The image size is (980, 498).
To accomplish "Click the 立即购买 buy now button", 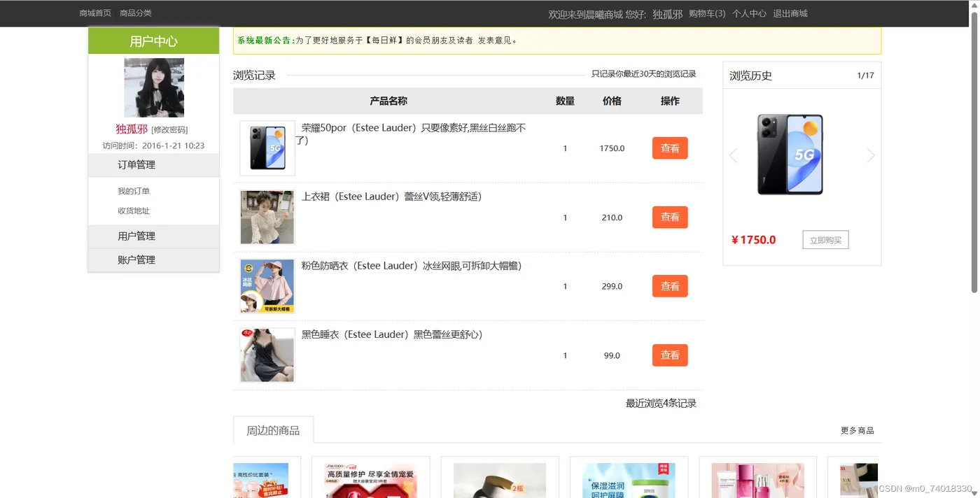I will [825, 240].
